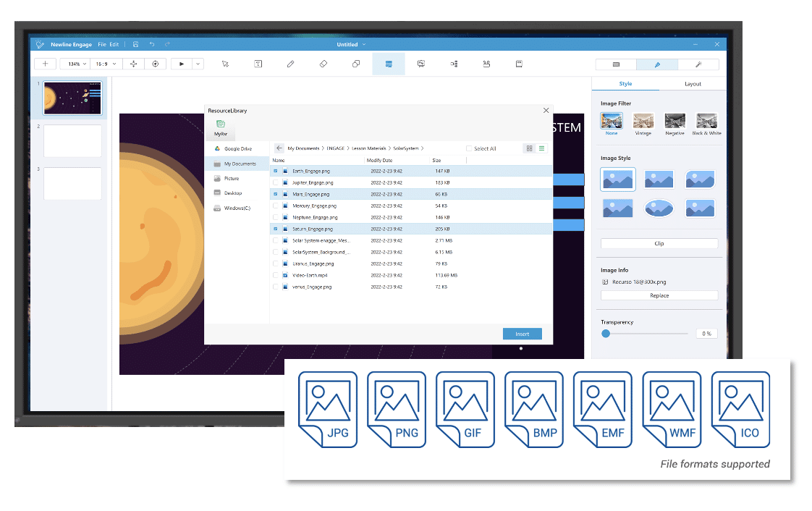Open the shapes tool
812x511 pixels.
(356, 64)
